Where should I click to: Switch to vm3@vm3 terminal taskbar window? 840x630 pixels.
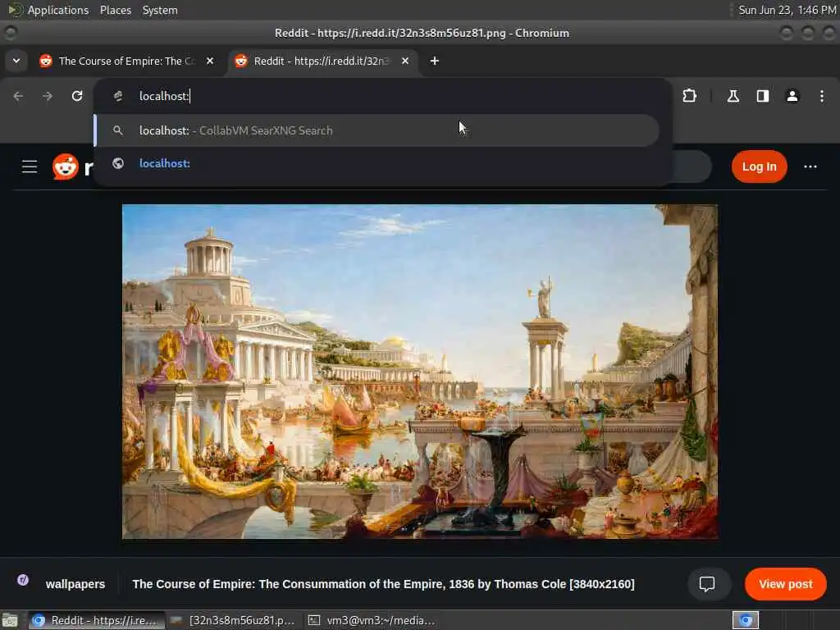tap(372, 620)
